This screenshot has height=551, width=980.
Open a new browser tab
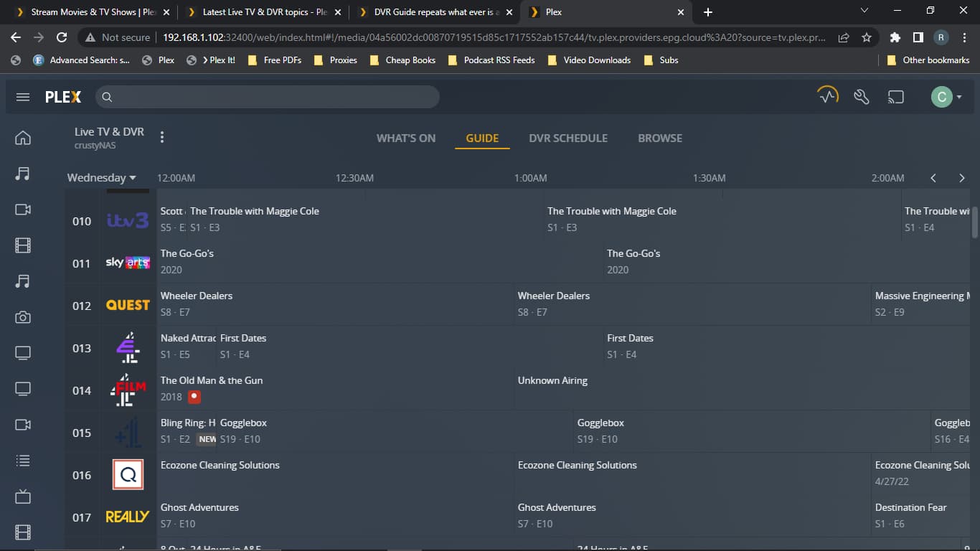coord(708,12)
